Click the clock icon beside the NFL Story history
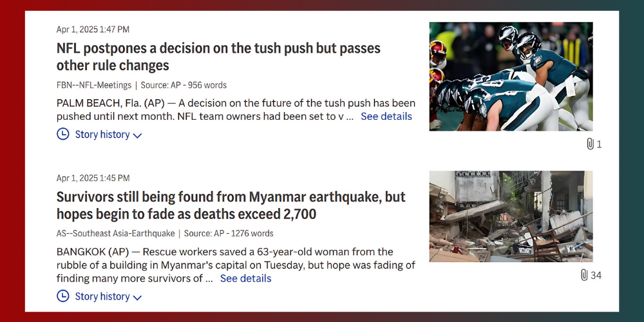 click(x=63, y=135)
